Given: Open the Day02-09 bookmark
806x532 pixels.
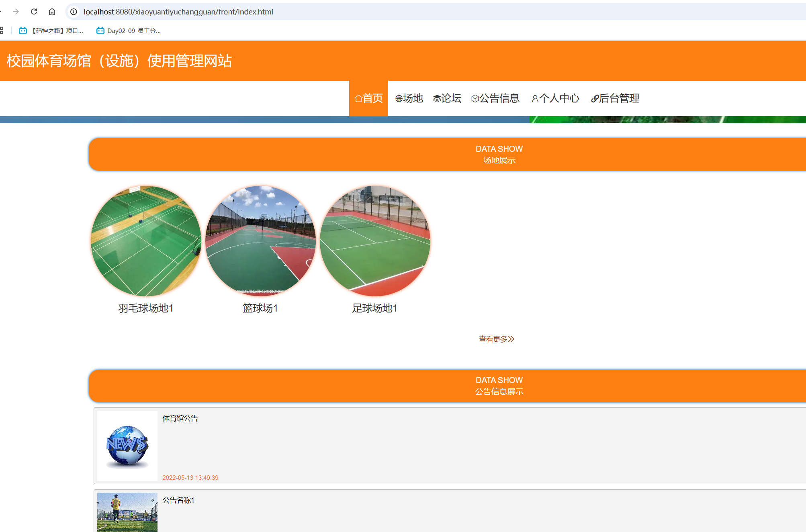Looking at the screenshot, I should [x=129, y=31].
